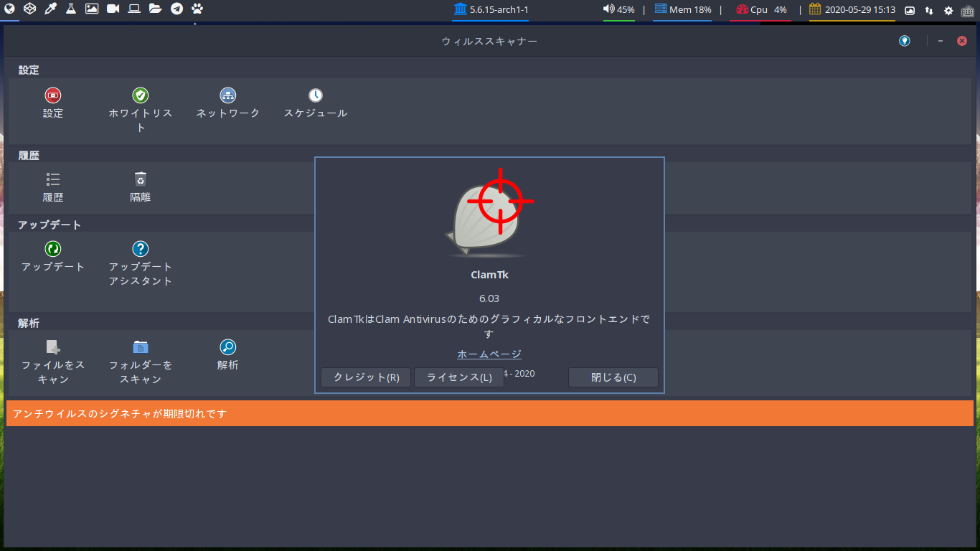Click the ClamTk frontend description text

(x=489, y=326)
